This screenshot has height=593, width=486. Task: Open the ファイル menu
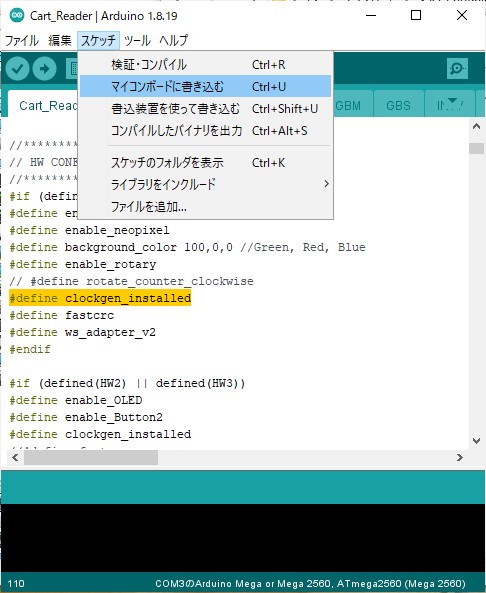point(22,40)
